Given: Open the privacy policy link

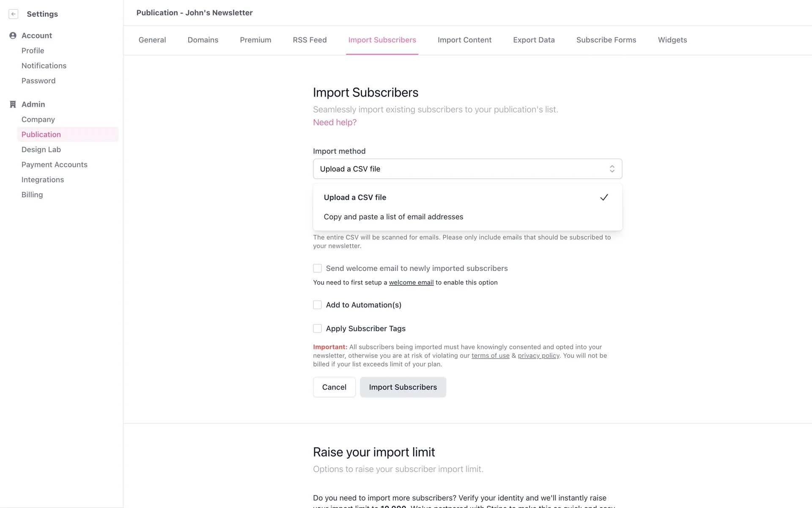Looking at the screenshot, I should pos(538,356).
